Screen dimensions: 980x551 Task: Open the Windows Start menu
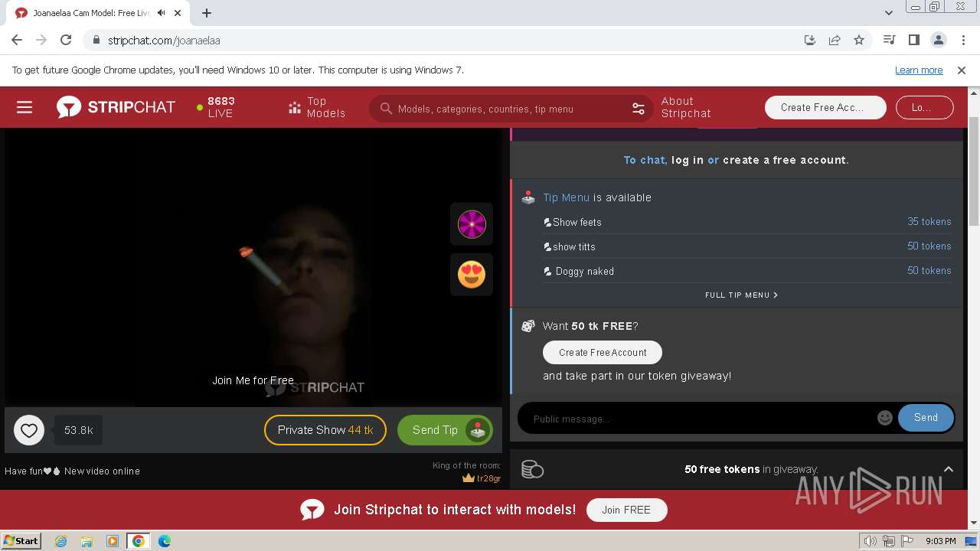pyautogui.click(x=21, y=541)
